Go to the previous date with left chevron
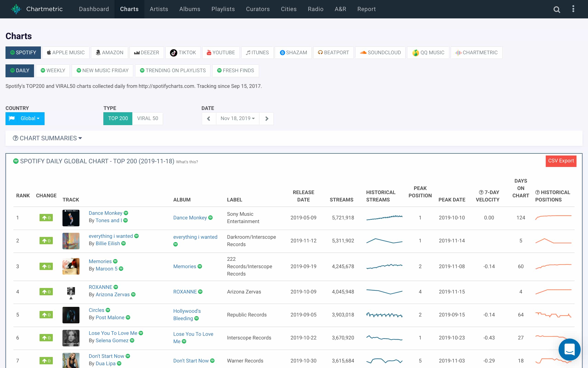This screenshot has height=368, width=588. tap(209, 118)
